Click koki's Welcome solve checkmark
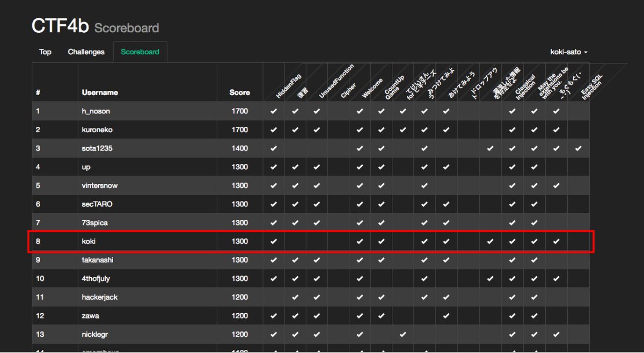The width and height of the screenshot is (644, 353). point(360,241)
